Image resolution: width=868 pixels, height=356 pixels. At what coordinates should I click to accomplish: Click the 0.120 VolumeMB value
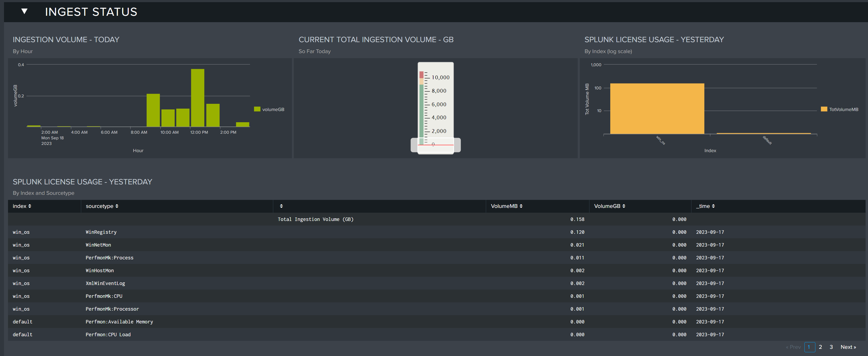point(577,232)
